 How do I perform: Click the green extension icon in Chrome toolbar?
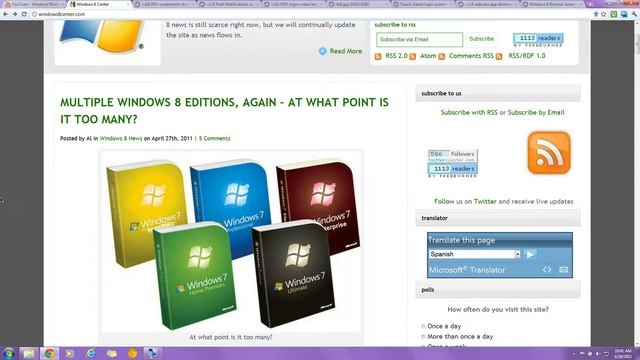(614, 14)
